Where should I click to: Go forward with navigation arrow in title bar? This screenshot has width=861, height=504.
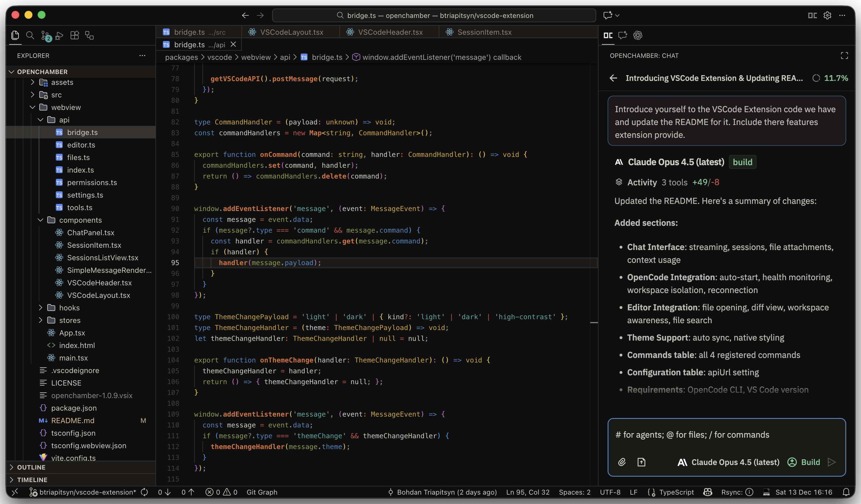(x=260, y=15)
